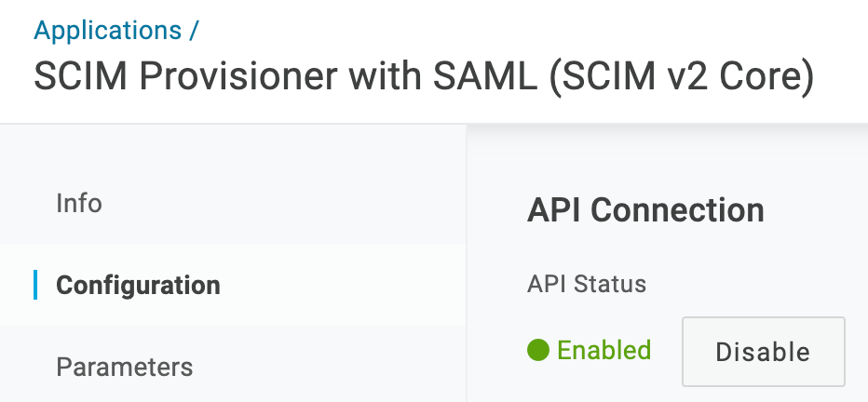Viewport: 868px width, 402px height.
Task: Disable the API connection
Action: click(x=764, y=352)
